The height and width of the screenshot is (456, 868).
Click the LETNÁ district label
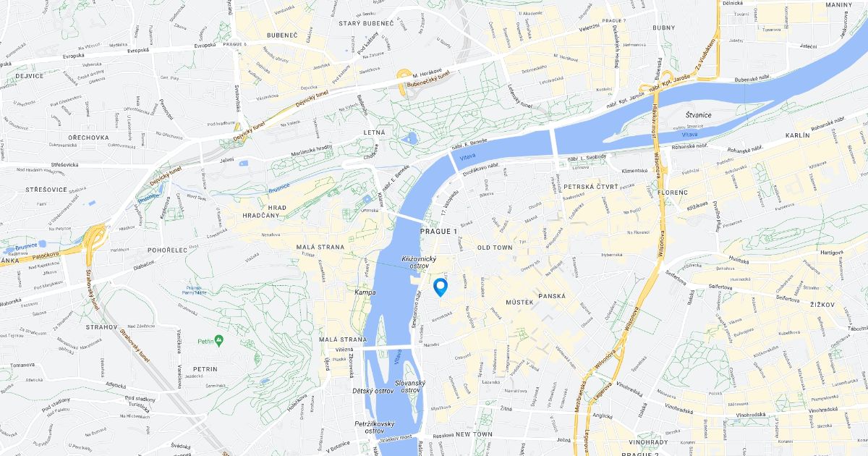point(374,133)
